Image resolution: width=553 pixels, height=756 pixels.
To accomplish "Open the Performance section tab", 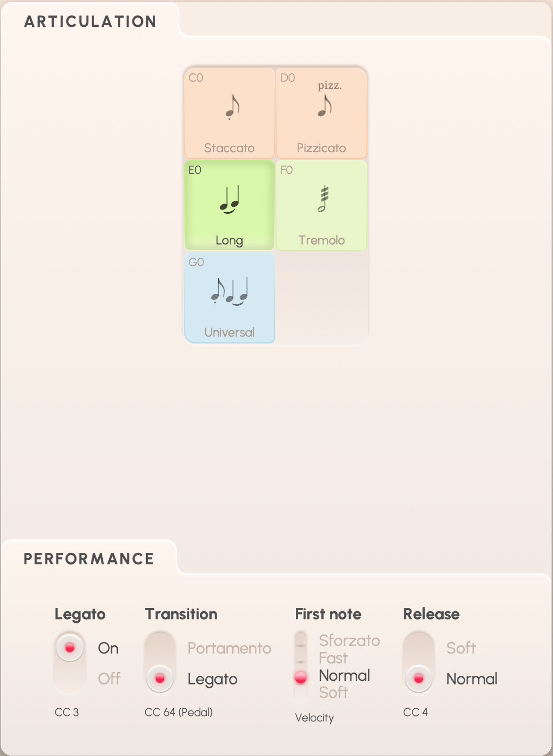I will (89, 559).
